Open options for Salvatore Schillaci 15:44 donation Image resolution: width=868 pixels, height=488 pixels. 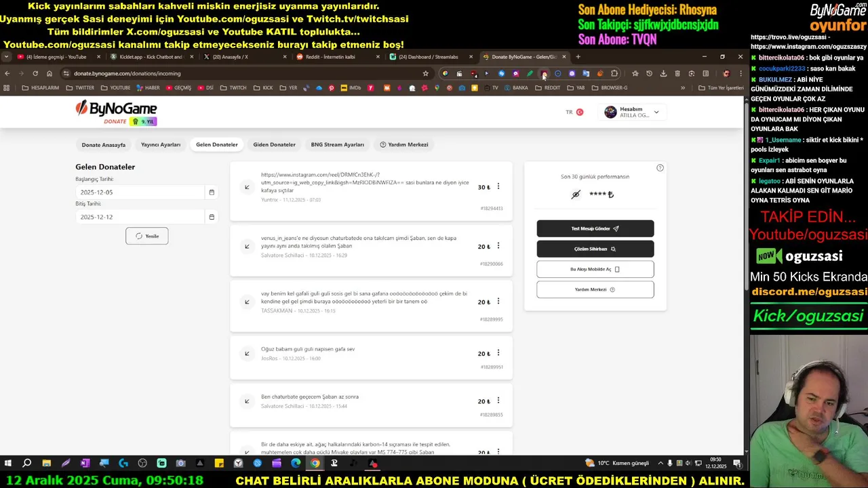click(x=498, y=401)
